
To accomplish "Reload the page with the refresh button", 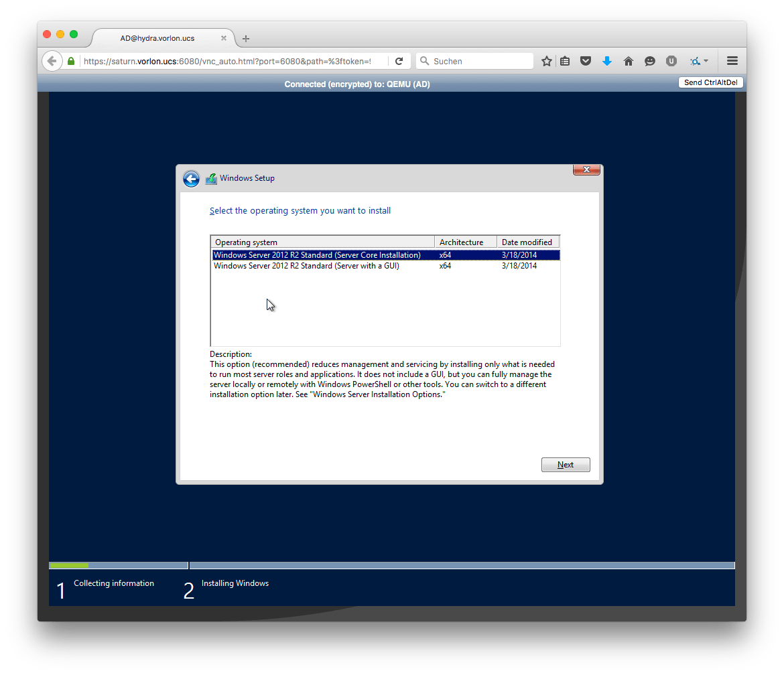I will 399,61.
